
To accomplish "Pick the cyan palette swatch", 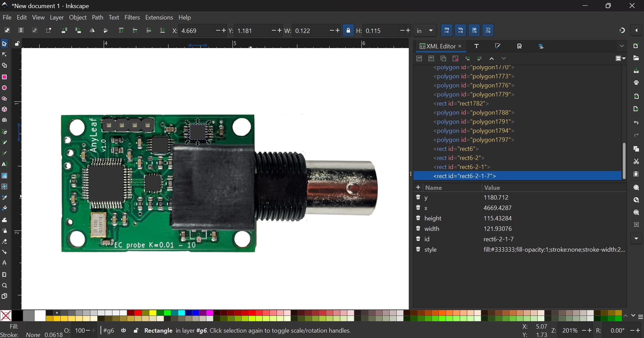I will (182, 313).
